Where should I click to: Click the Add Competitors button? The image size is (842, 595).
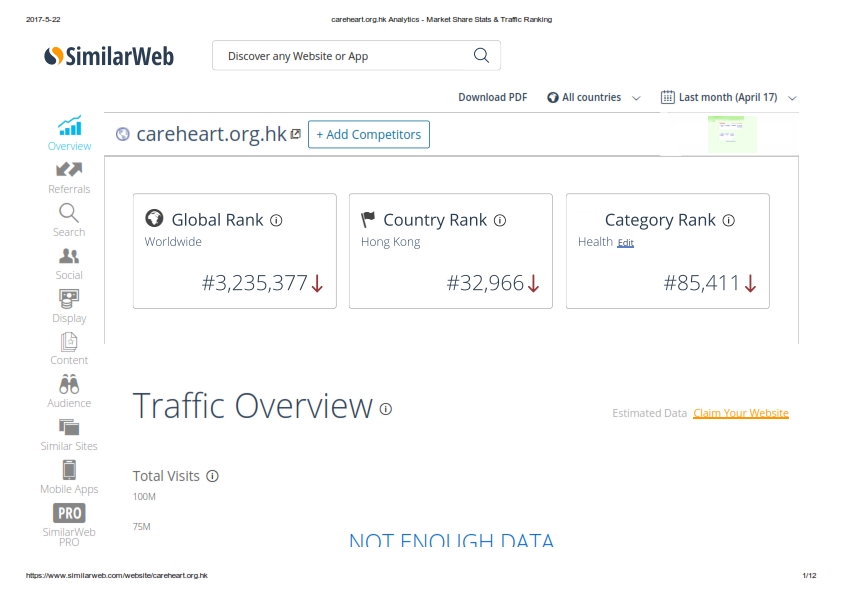[368, 134]
